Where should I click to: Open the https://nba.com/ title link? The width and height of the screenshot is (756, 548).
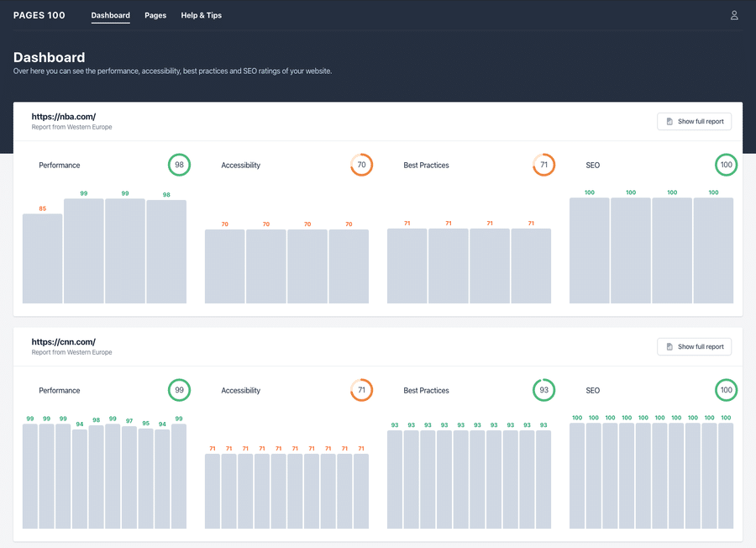click(64, 117)
